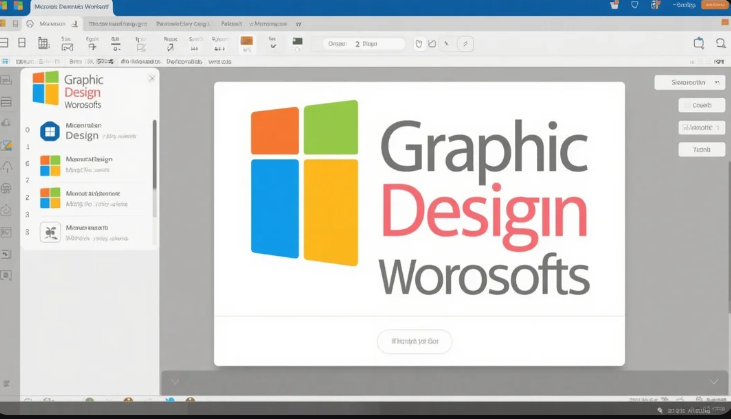Click the side panel vertical scrollbar
Viewport: 731px width, 419px height.
[154, 156]
